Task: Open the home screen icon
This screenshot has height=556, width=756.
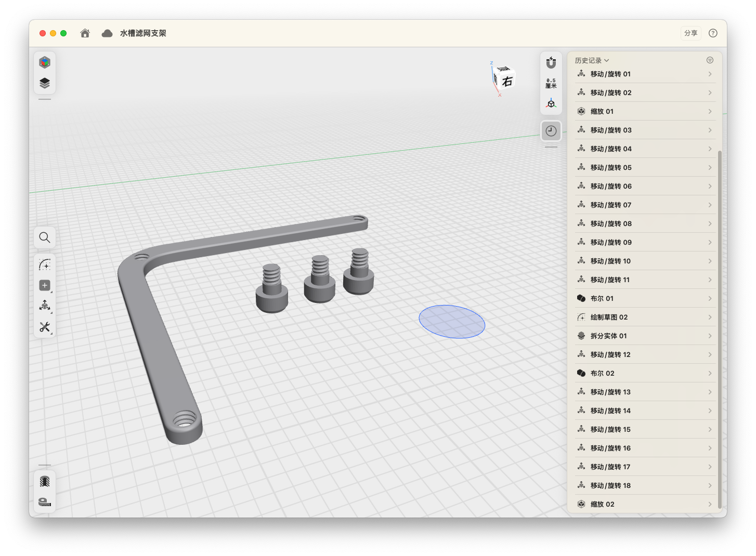Action: point(85,33)
